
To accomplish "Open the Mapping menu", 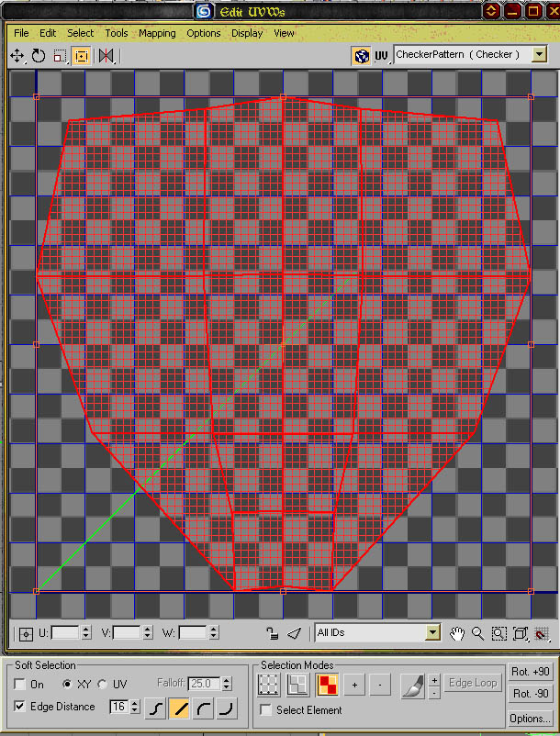I will point(157,33).
